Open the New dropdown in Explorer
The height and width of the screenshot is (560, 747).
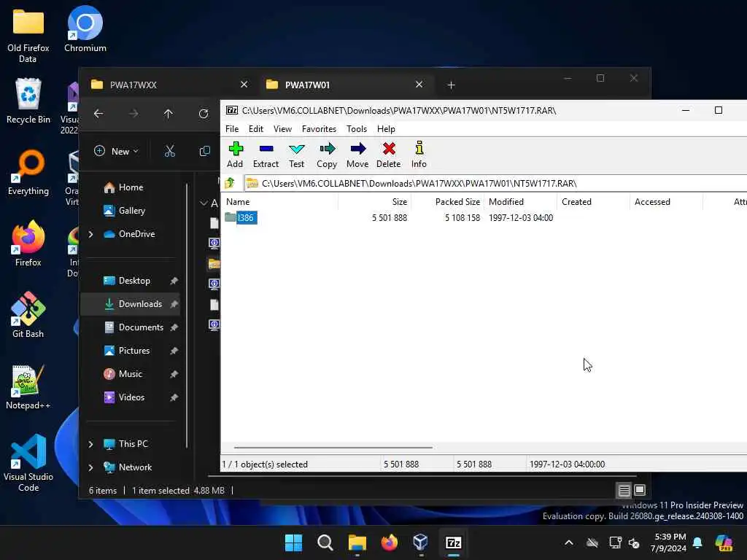[116, 152]
